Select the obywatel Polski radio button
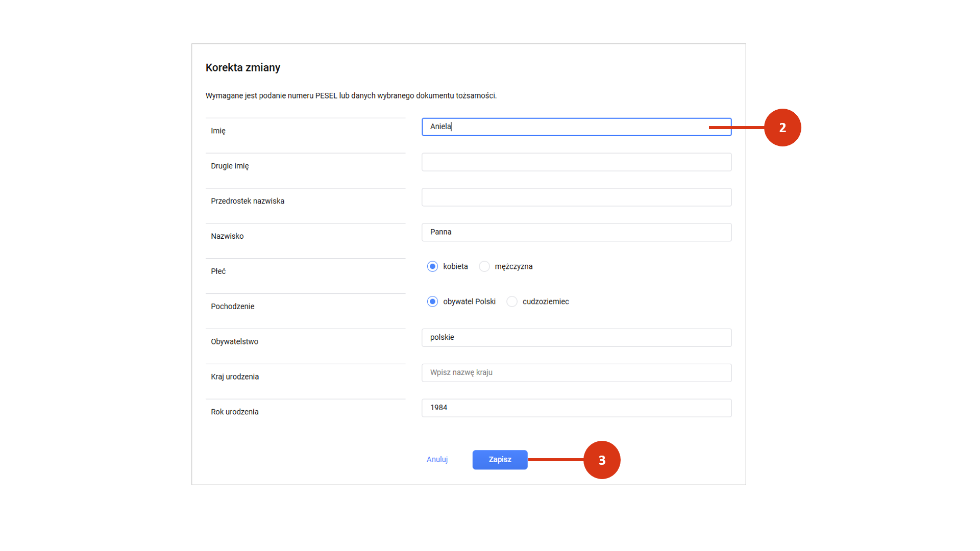980x551 pixels. (432, 302)
